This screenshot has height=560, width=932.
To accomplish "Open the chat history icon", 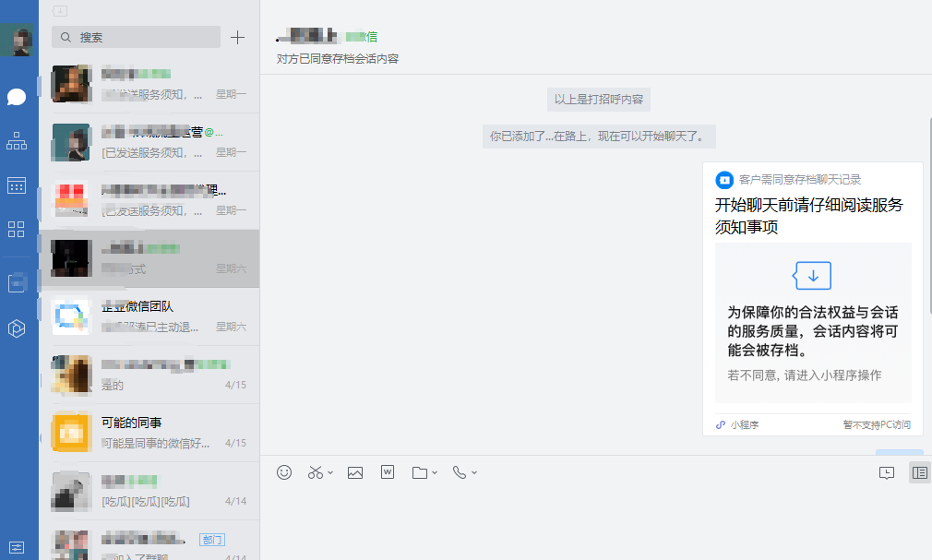I will [x=887, y=473].
